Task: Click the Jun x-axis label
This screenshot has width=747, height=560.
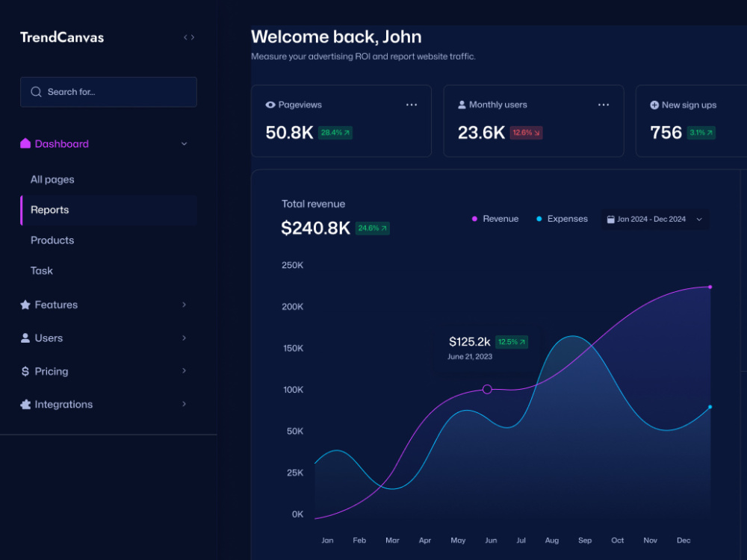Action: point(491,541)
